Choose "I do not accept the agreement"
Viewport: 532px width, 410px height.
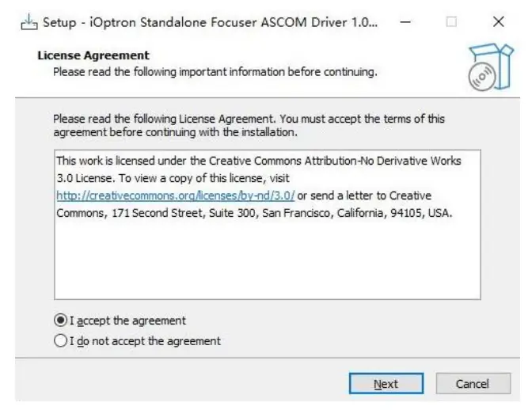61,342
